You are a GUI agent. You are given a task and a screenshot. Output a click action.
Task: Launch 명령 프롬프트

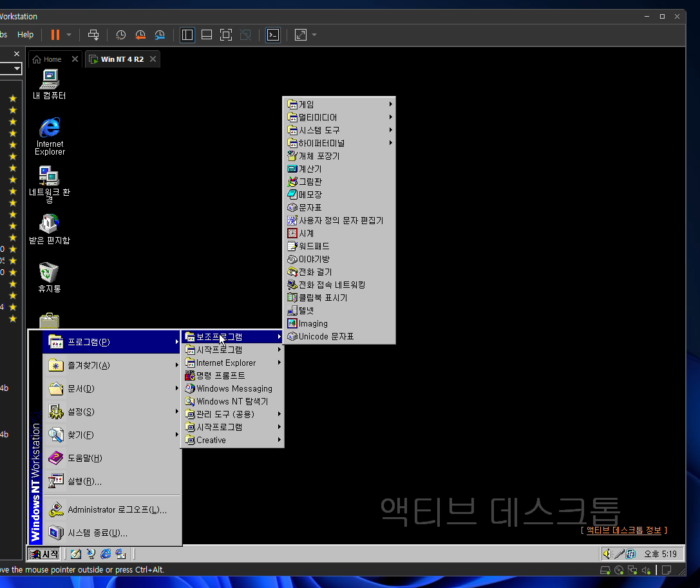click(x=232, y=375)
